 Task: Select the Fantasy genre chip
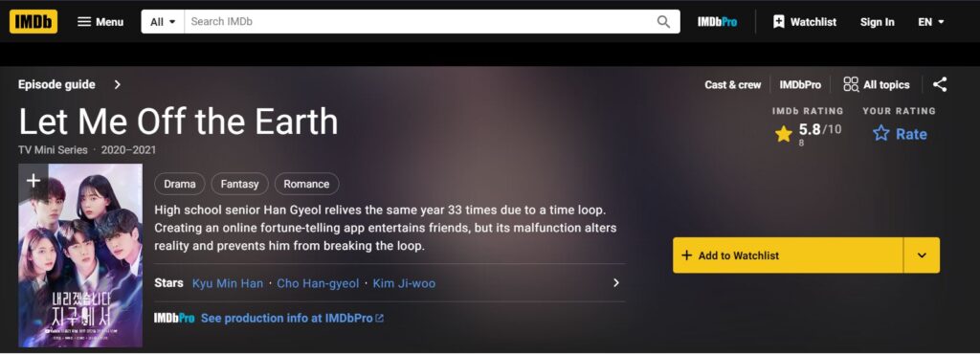[x=239, y=184]
